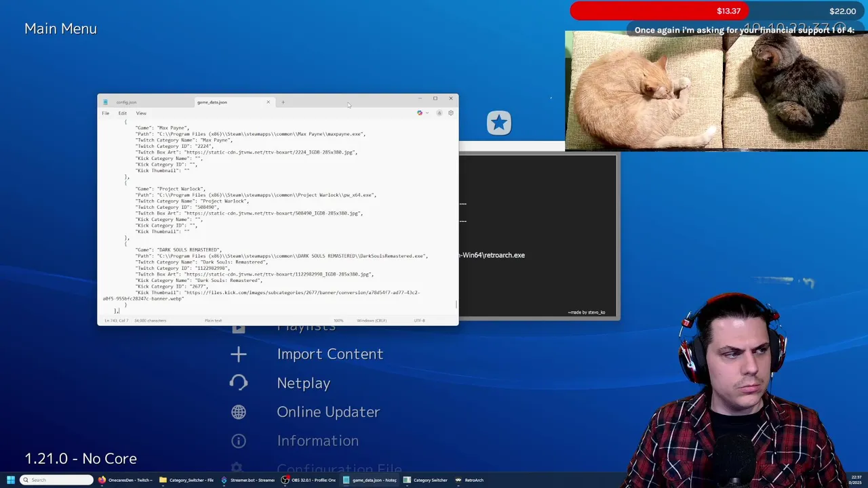Click the pw_x64.exe Path line
This screenshot has width=868, height=488.
click(x=256, y=195)
